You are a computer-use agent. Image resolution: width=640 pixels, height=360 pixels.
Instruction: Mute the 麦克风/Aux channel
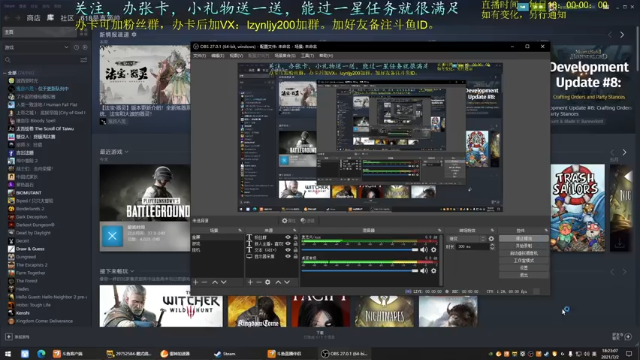pos(424,250)
